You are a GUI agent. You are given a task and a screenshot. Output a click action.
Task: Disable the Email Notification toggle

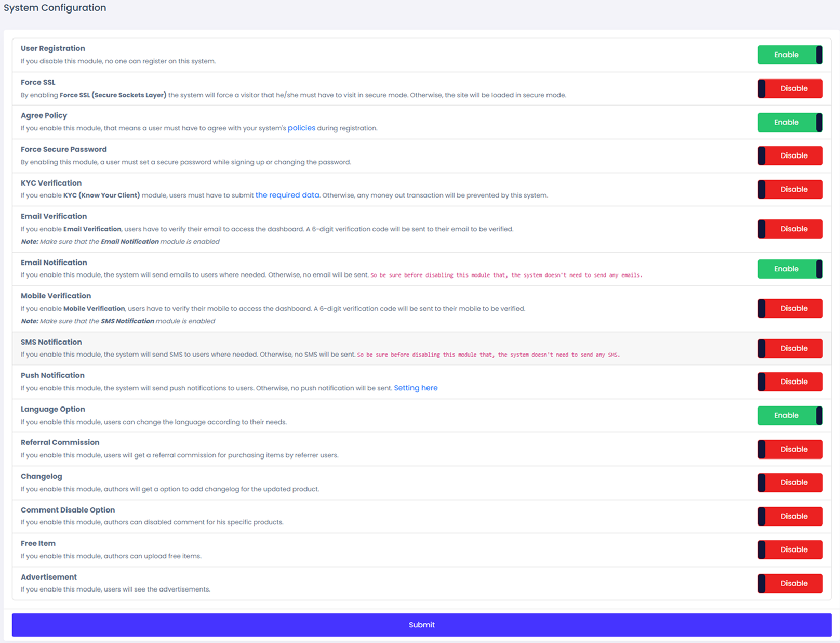[x=790, y=269]
